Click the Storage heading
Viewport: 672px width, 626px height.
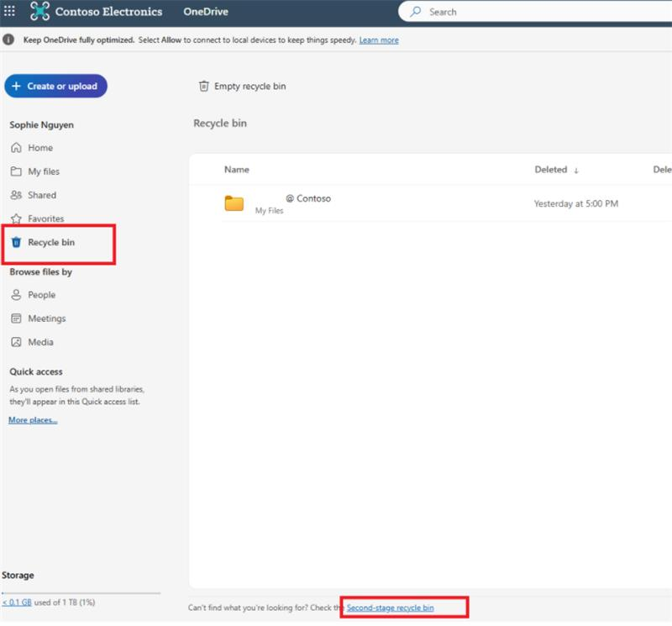click(18, 576)
